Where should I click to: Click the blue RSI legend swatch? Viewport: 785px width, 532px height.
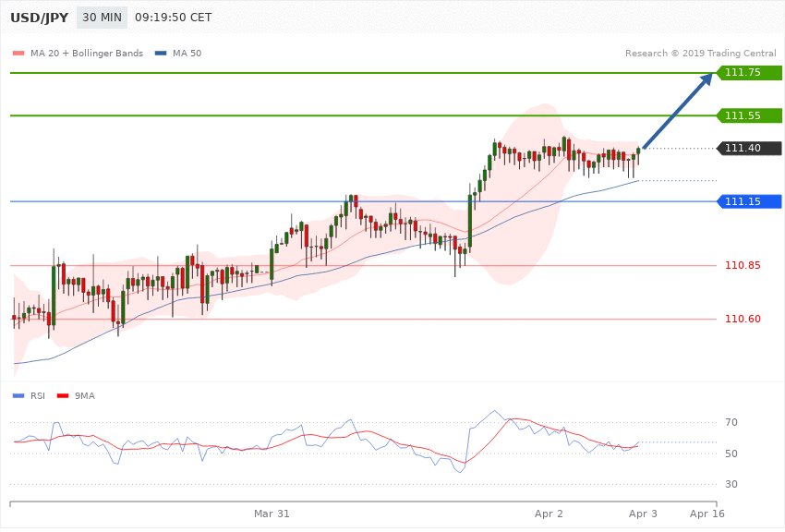(x=18, y=396)
